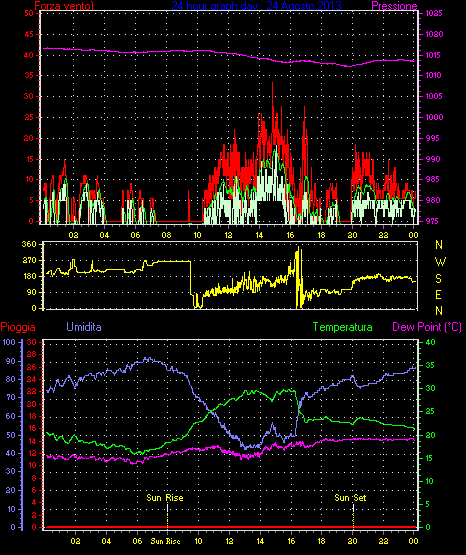Select the 1000 pressure axis value
This screenshot has width=466, height=555.
(x=434, y=117)
